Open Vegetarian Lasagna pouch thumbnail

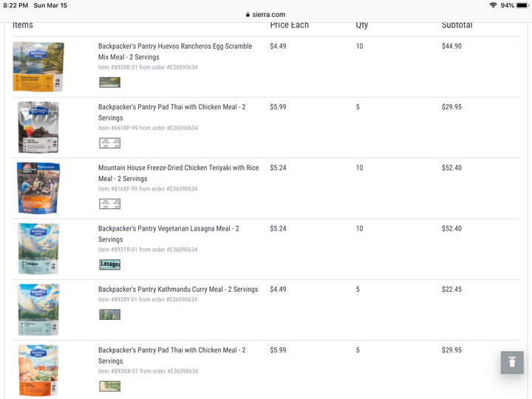click(x=38, y=249)
